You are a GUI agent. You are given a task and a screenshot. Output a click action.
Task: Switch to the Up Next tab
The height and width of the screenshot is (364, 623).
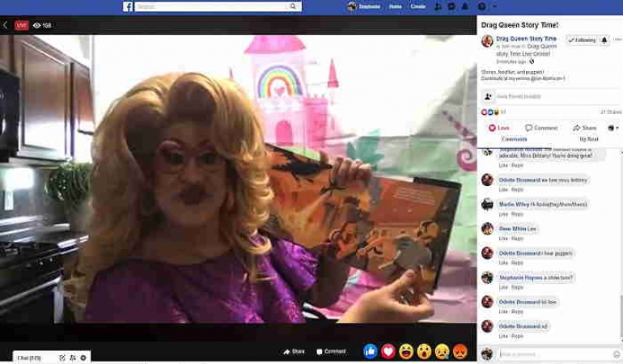point(588,139)
